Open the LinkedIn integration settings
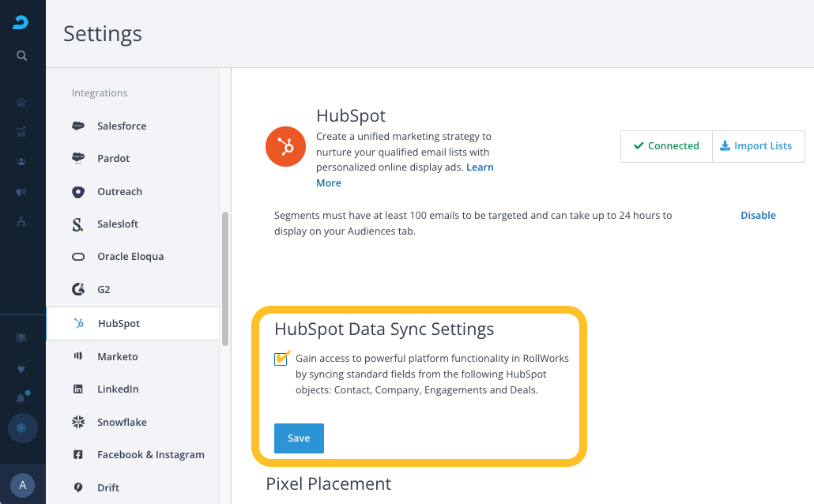Image resolution: width=814 pixels, height=504 pixels. tap(118, 389)
